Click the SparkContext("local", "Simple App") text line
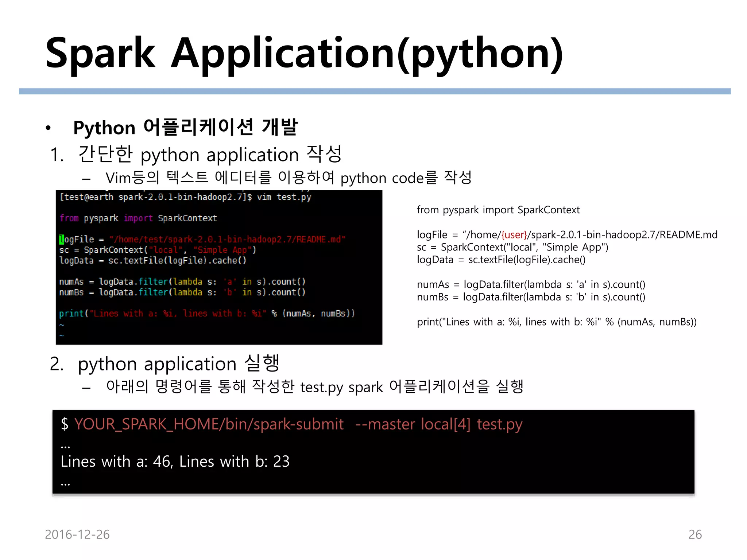The image size is (747, 560). 512,247
